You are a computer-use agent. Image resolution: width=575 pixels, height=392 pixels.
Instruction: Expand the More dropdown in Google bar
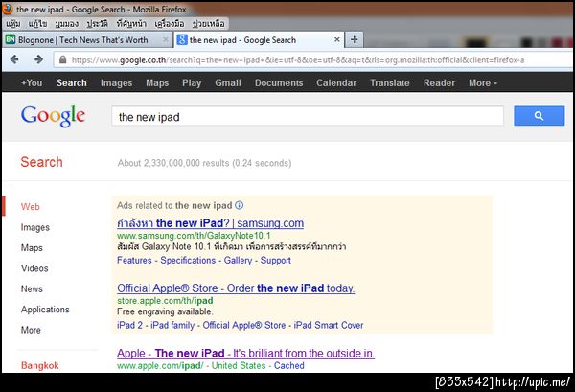(483, 82)
